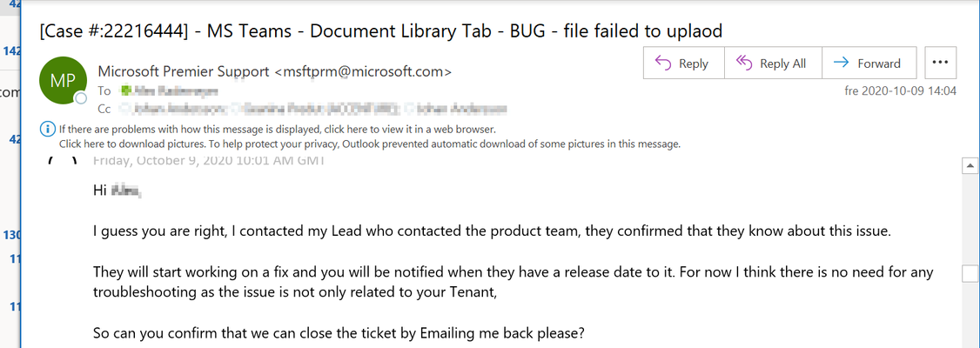Click here to view message in web browser
The width and height of the screenshot is (980, 348).
(278, 130)
